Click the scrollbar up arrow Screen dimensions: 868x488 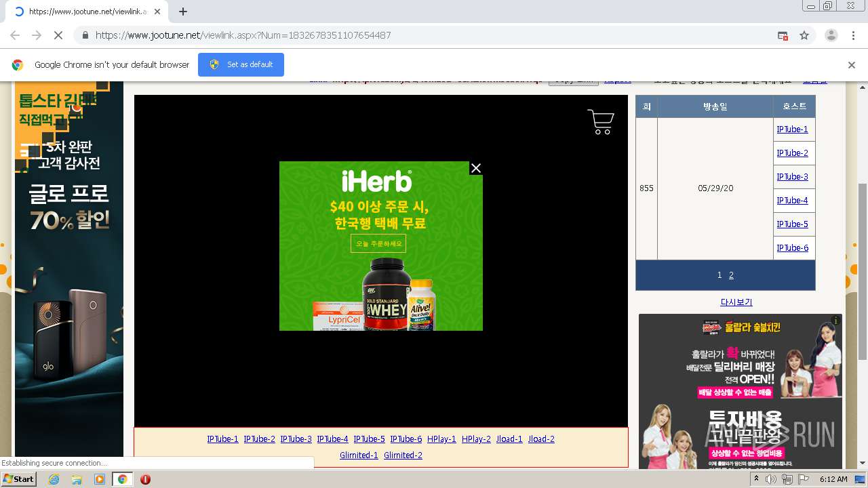pos(862,87)
